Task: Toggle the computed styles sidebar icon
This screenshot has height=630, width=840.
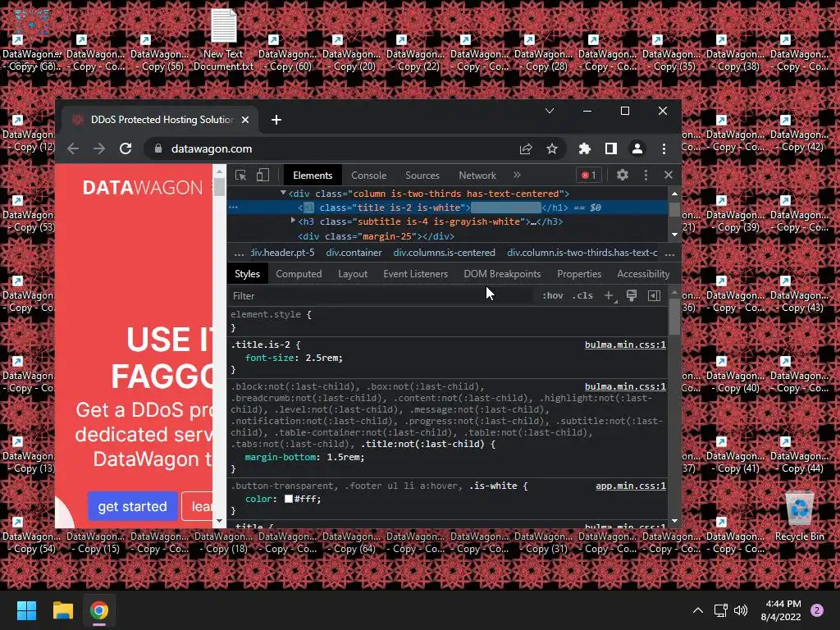Action: click(654, 295)
